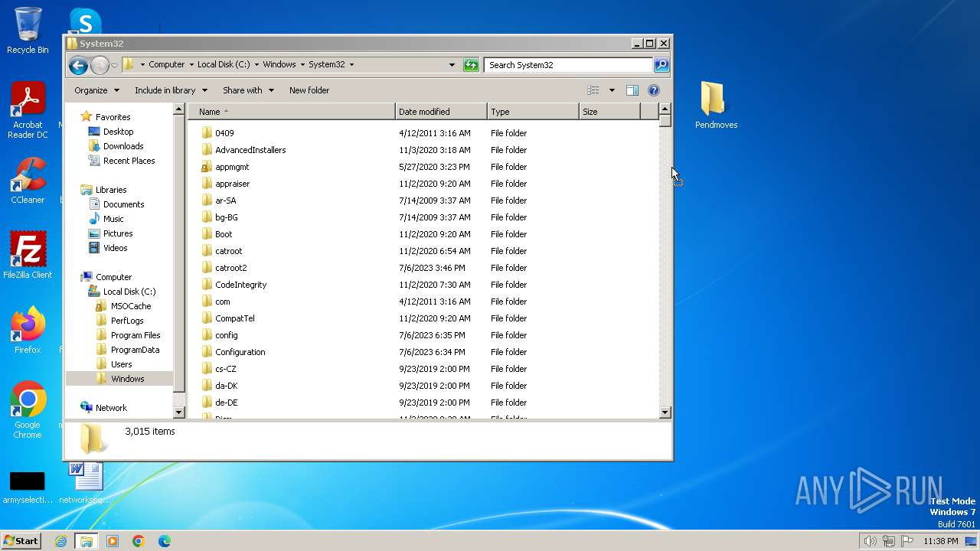980x551 pixels.
Task: Launch Chrome from the taskbar
Action: pyautogui.click(x=139, y=541)
